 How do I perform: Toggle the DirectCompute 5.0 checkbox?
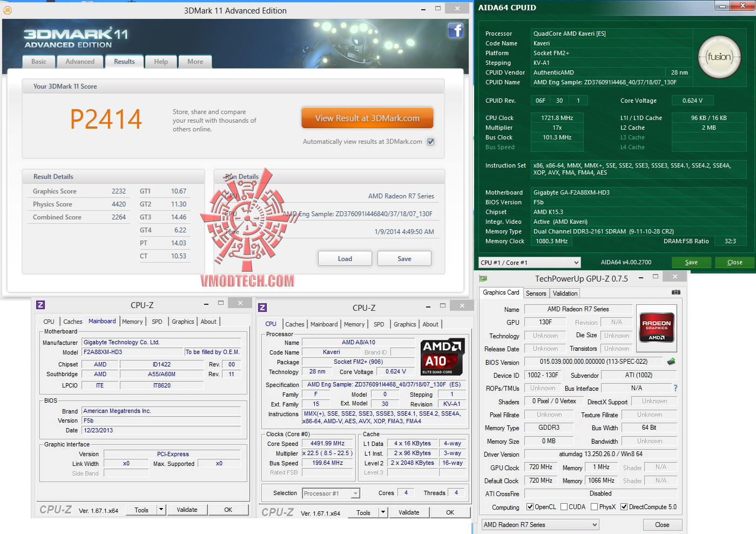click(x=624, y=507)
